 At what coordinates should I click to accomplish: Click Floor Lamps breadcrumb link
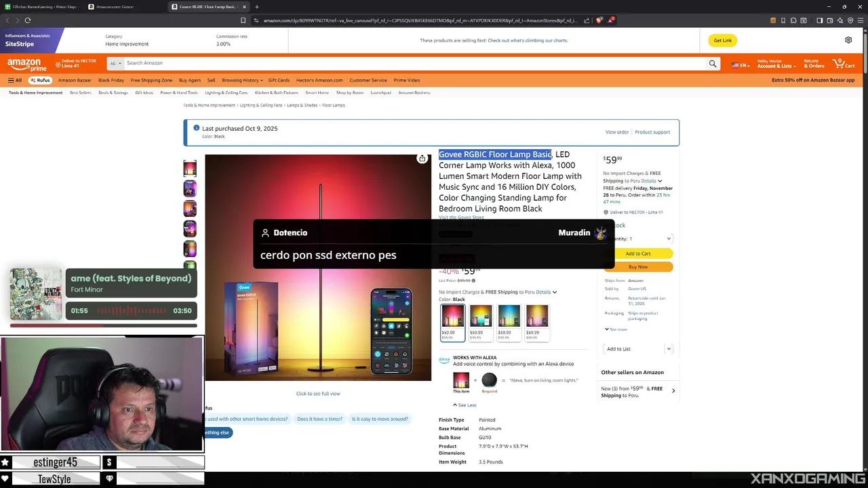click(x=334, y=105)
